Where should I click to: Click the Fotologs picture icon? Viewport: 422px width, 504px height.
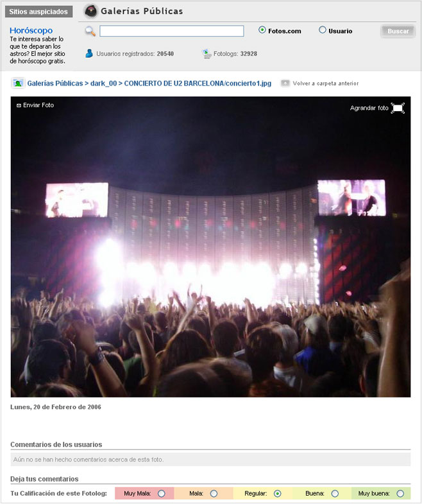click(207, 54)
